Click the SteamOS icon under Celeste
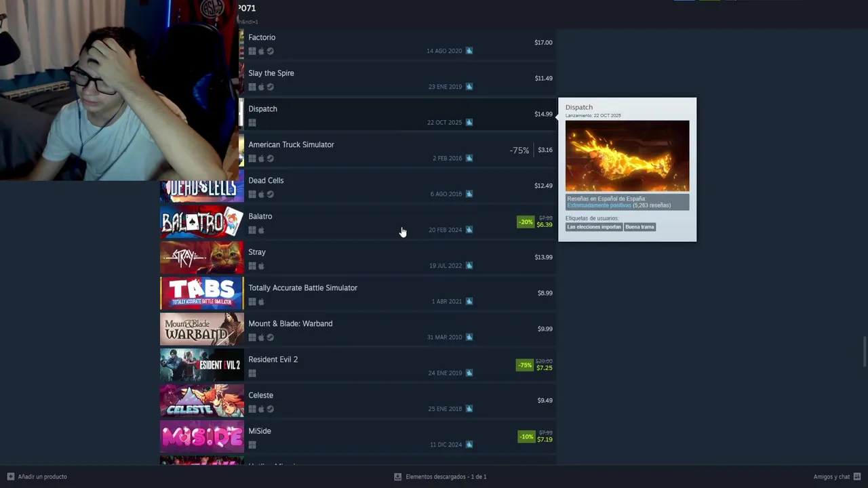Screen dimensions: 868x488 pos(270,409)
